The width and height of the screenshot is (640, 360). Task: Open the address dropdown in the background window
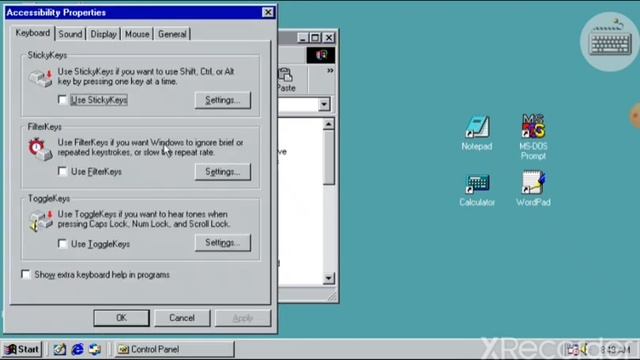[324, 104]
